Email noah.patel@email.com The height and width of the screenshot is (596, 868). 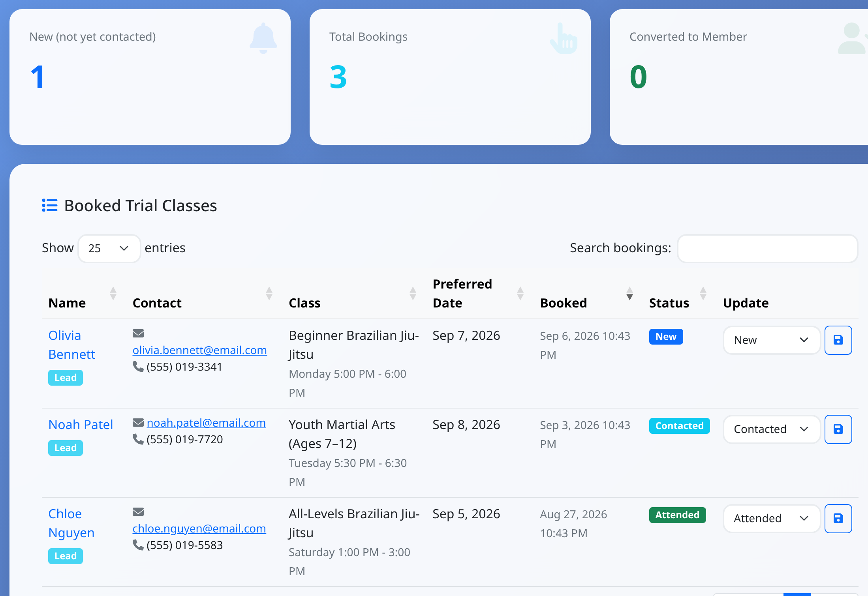coord(206,423)
